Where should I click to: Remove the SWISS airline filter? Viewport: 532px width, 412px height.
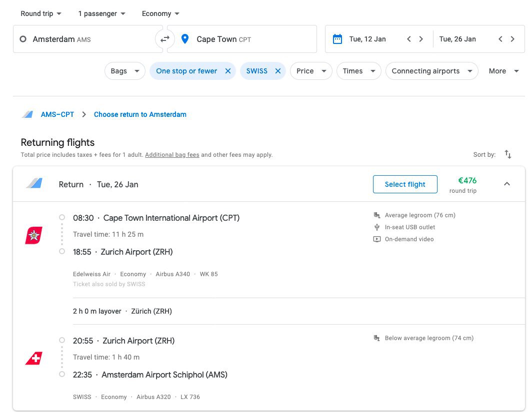point(278,71)
